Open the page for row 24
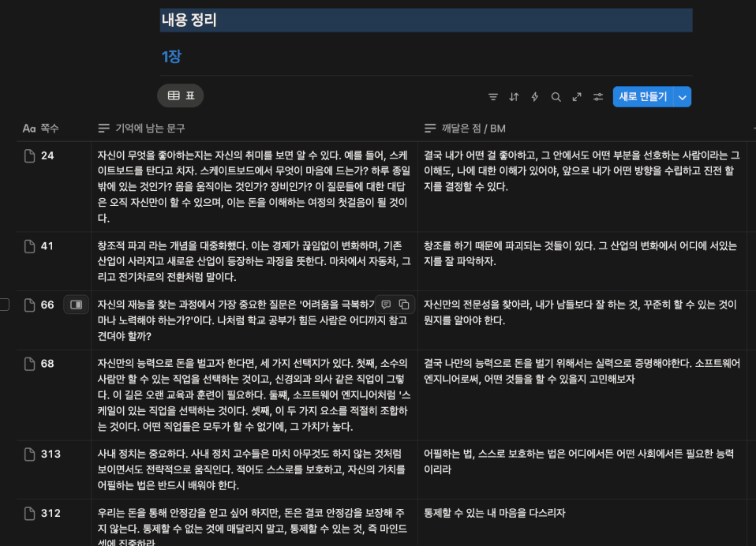Screen dimensions: 756x546 pyautogui.click(x=47, y=155)
